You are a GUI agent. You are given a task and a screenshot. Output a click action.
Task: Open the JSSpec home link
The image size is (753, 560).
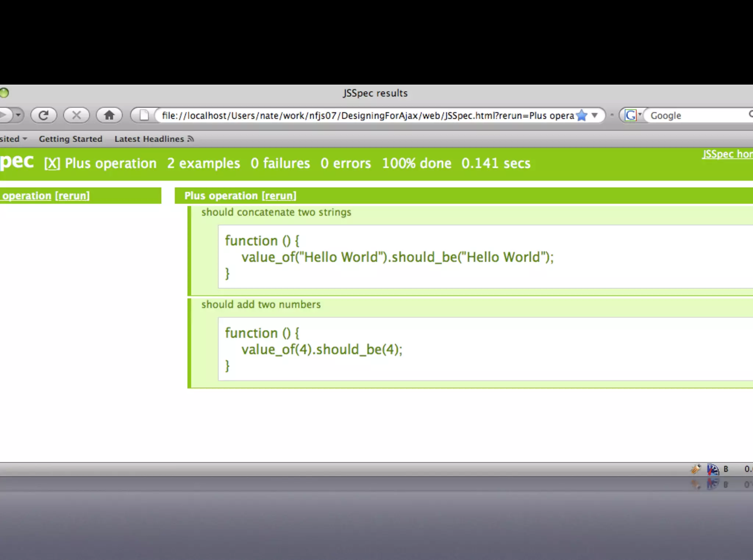[727, 154]
